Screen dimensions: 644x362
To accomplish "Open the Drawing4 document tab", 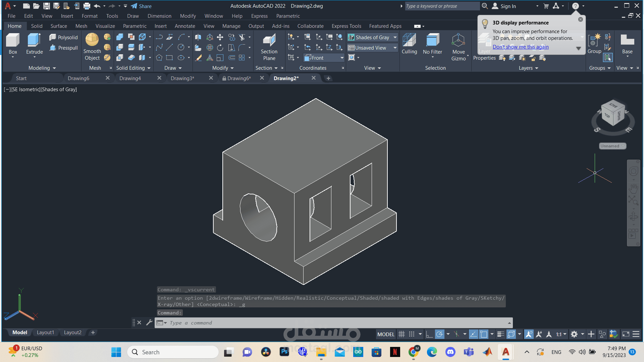I will pyautogui.click(x=130, y=78).
